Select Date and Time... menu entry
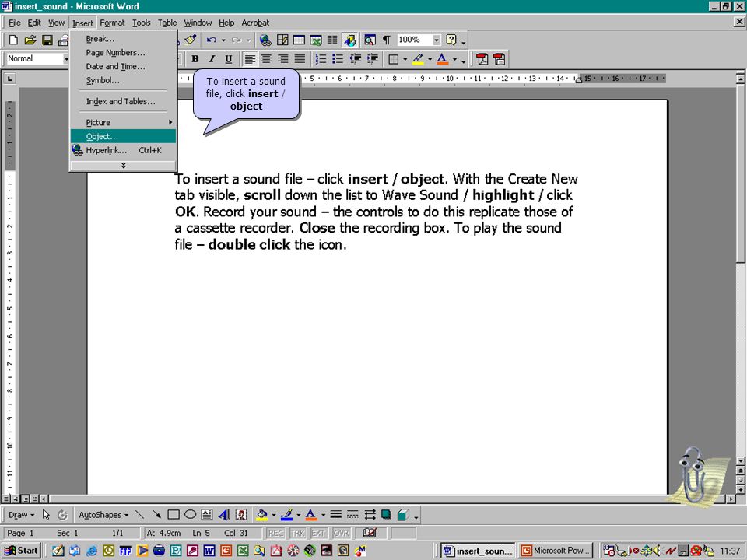 click(x=124, y=66)
